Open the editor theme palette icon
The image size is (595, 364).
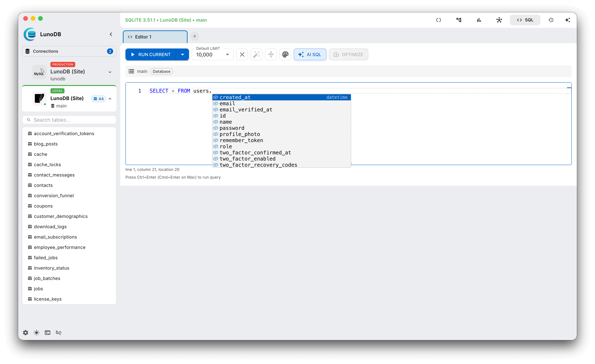285,55
